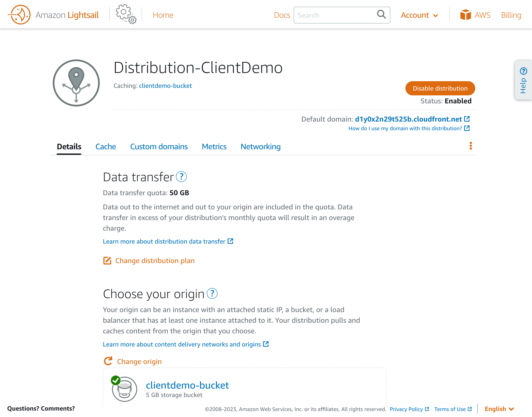The image size is (532, 417).
Task: Open the settings gears icon
Action: coord(126,14)
